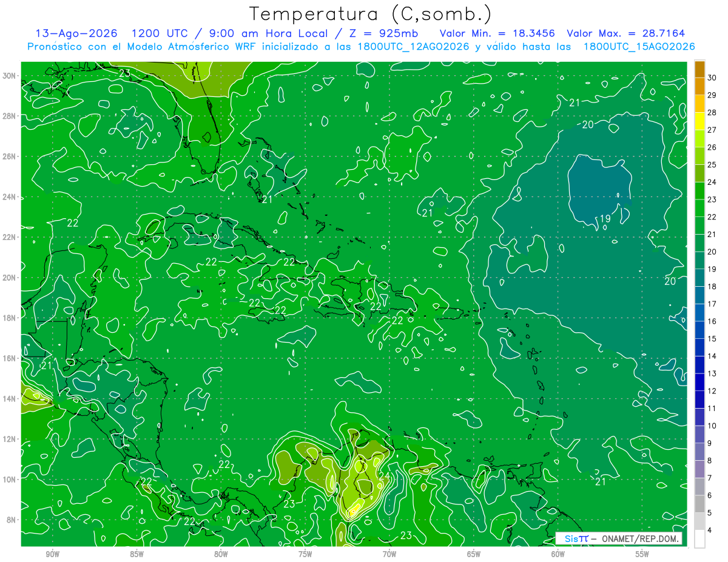
Task: Click longitude axis label '75W'
Action: click(305, 554)
